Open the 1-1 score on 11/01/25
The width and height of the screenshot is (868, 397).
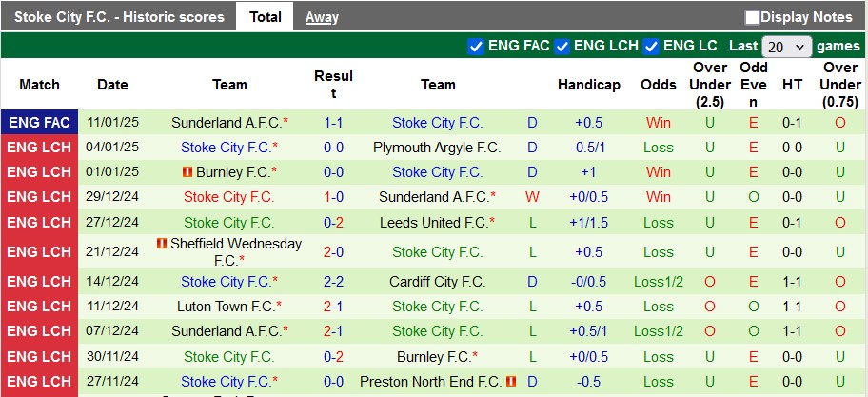[333, 123]
